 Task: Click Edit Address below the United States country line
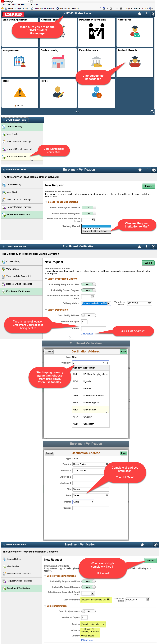[x=87, y=640]
